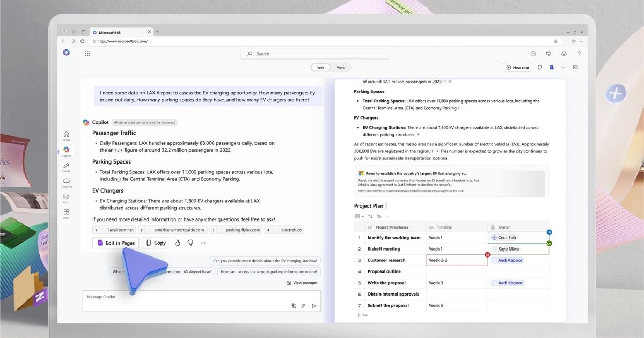Open americanairportguide.com source citation
The image size is (644, 338).
(172, 230)
